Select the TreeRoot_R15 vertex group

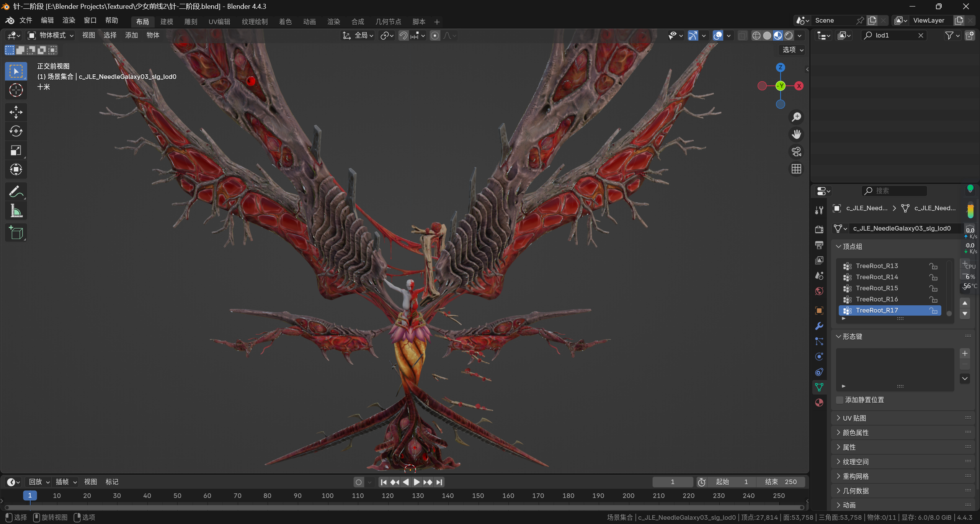877,288
